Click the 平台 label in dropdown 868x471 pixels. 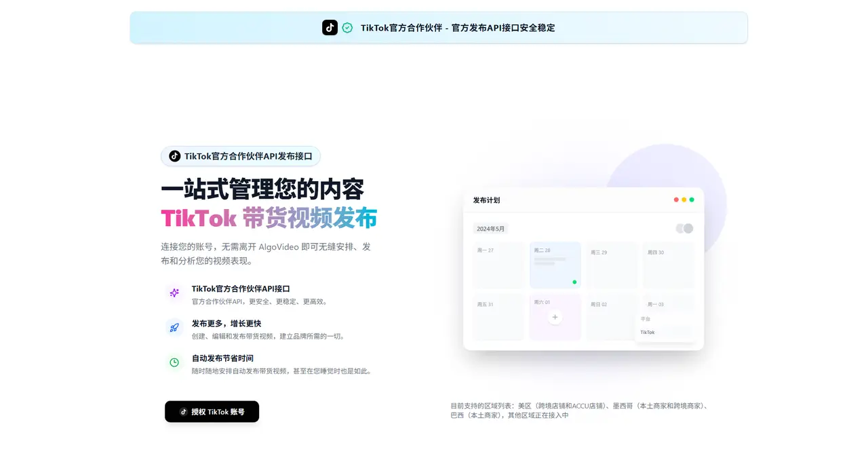[x=645, y=318]
